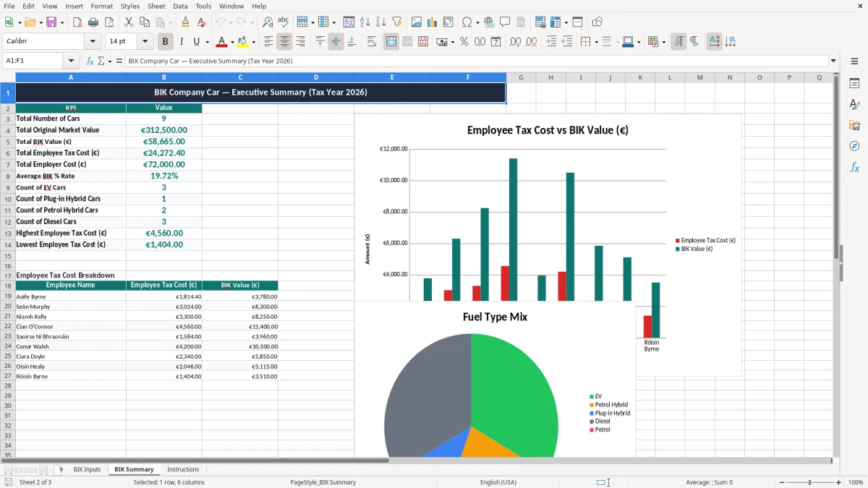Open the Borders dropdown arrow
This screenshot has width=868, height=488.
[598, 42]
